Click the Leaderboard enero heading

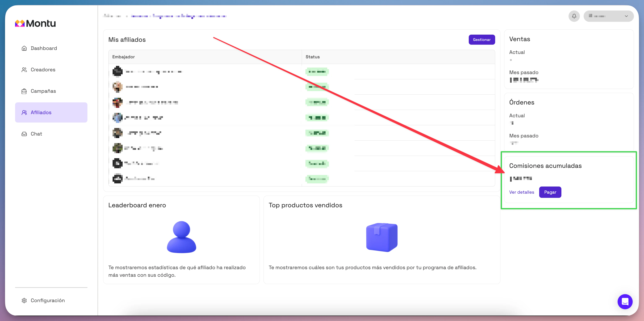137,205
